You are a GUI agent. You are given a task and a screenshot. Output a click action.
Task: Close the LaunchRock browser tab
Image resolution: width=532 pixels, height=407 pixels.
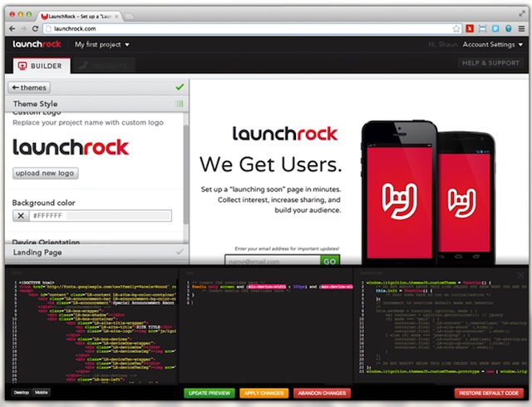pyautogui.click(x=116, y=16)
